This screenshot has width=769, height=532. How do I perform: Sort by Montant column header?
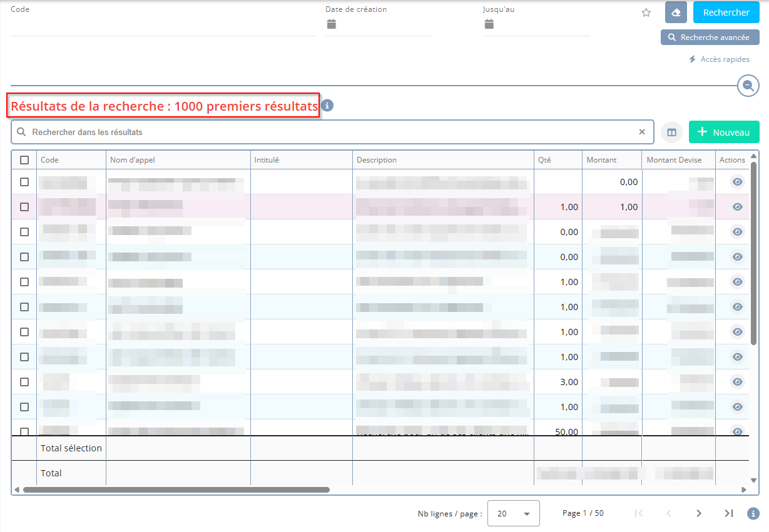601,160
